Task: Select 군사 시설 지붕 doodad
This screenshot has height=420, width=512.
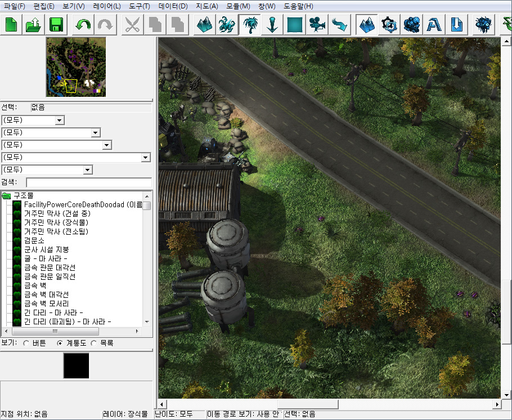Action: click(x=46, y=250)
